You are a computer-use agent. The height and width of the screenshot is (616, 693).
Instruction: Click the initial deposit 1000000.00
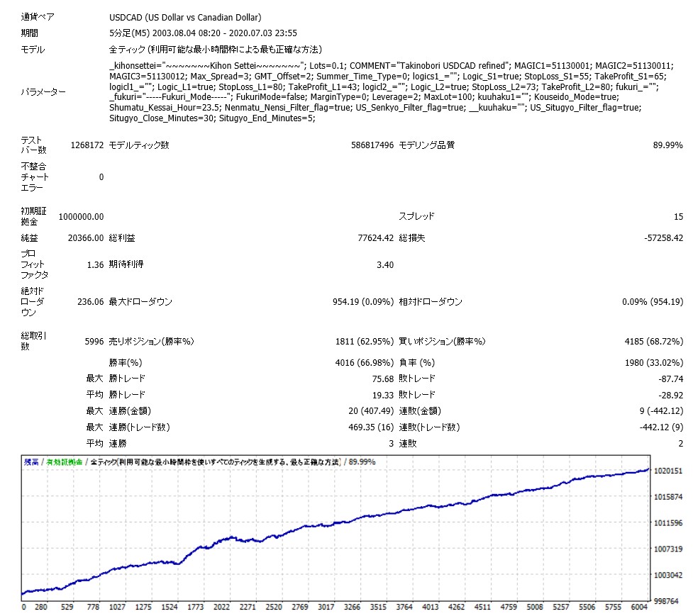coord(81,217)
